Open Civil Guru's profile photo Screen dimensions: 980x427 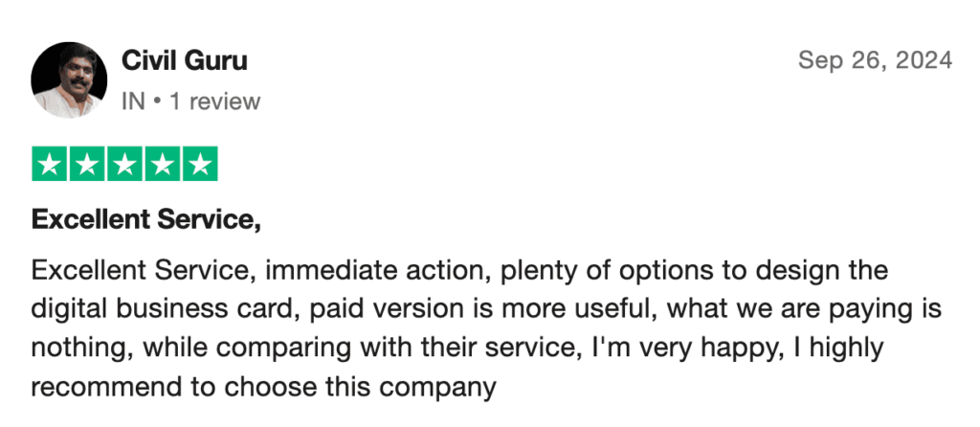69,80
